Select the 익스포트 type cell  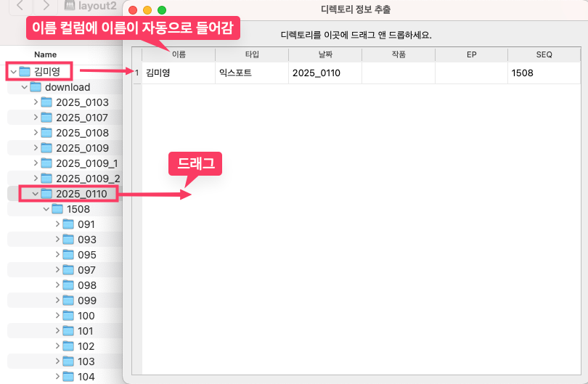click(252, 73)
